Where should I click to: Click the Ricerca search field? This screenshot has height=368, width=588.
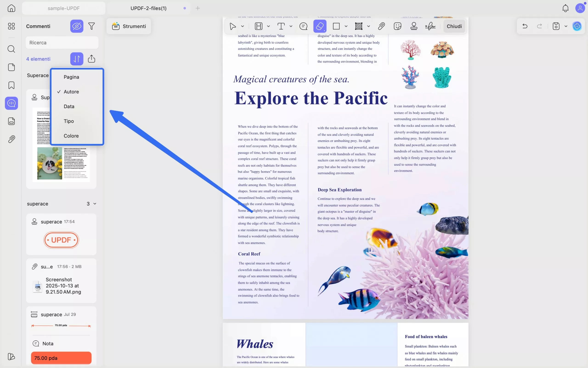[x=62, y=43]
